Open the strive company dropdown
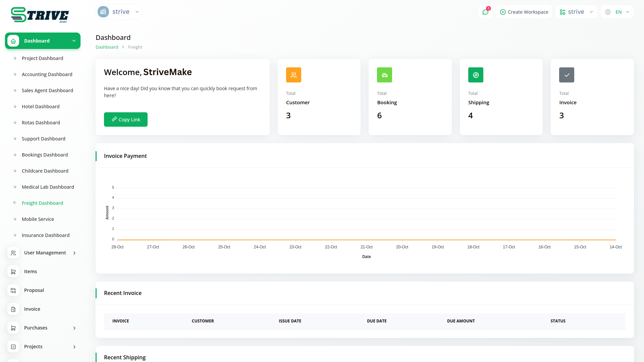Image resolution: width=644 pixels, height=362 pixels. pyautogui.click(x=118, y=12)
